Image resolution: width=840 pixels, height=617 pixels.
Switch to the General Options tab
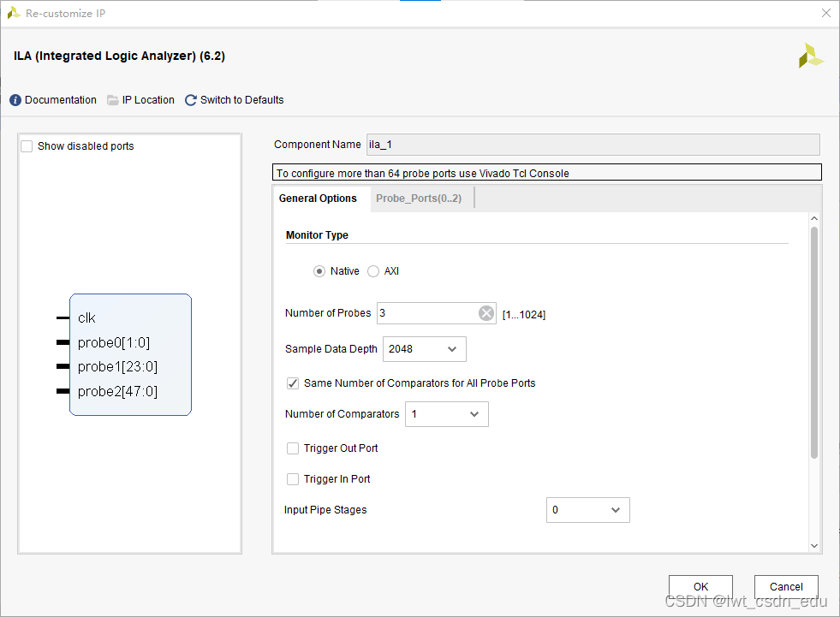coord(318,199)
